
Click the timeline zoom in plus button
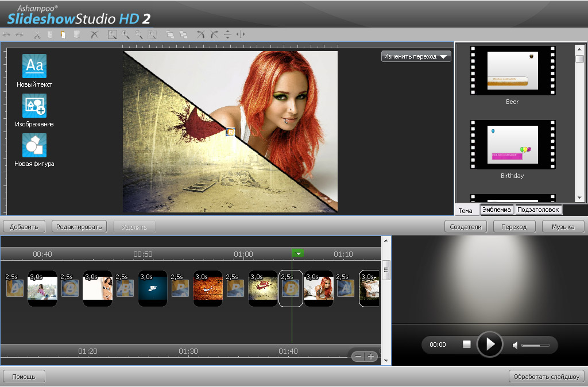[x=371, y=357]
